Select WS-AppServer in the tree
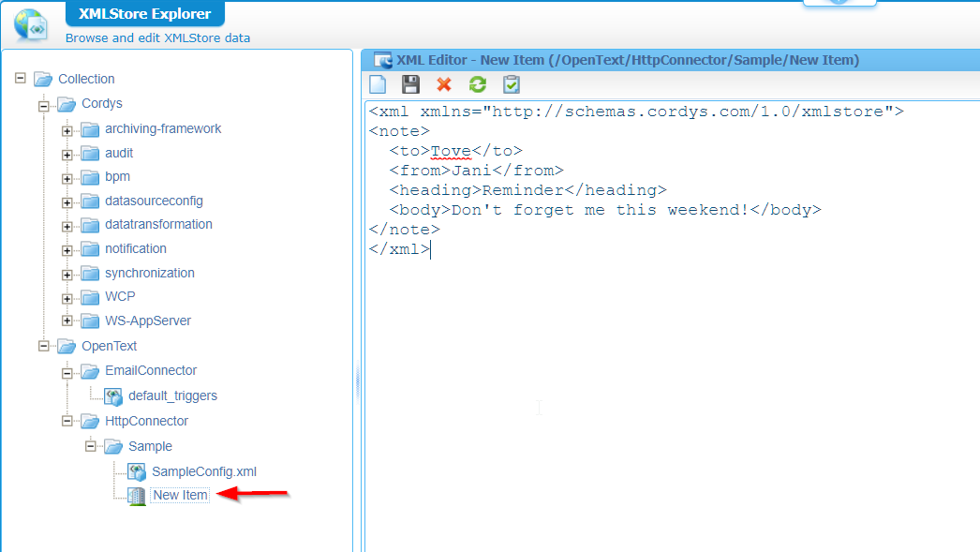 click(147, 321)
